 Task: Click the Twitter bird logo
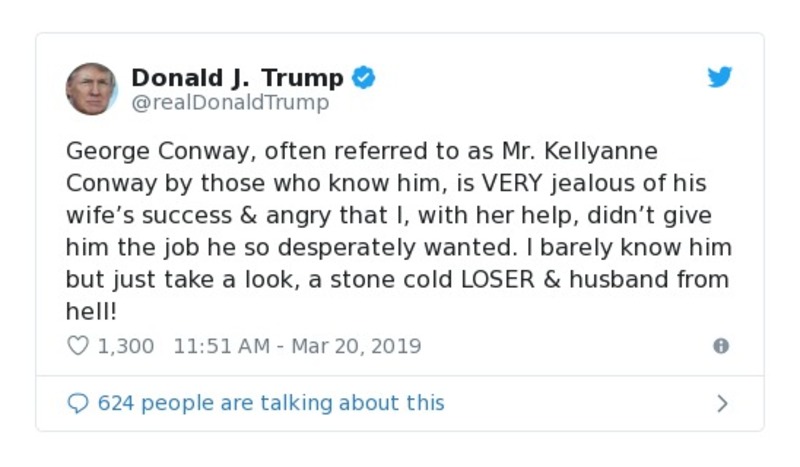(720, 78)
